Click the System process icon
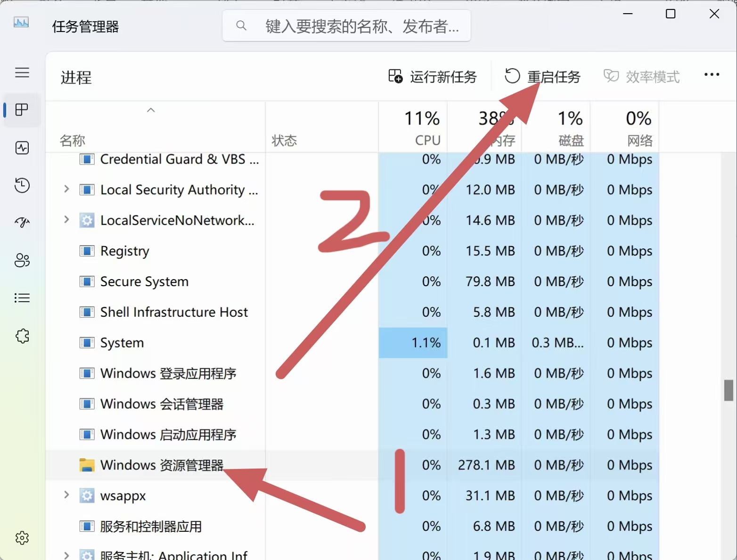The width and height of the screenshot is (737, 560). point(87,343)
